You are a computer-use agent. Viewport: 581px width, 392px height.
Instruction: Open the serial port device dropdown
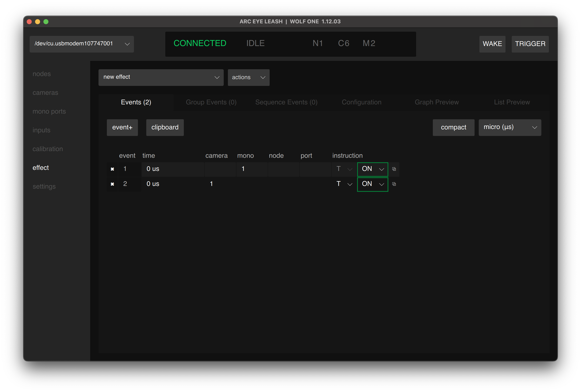coord(82,44)
